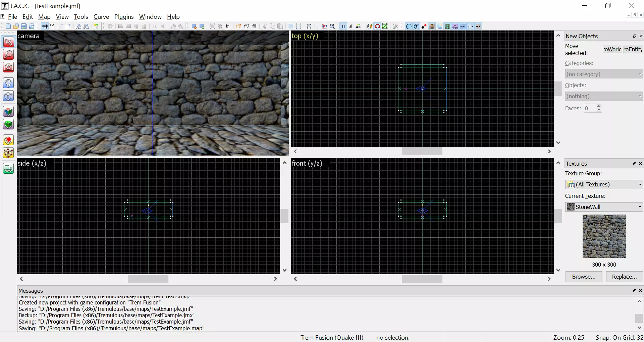Image resolution: width=644 pixels, height=342 pixels.
Task: Pick the Block creation cube tool
Action: click(8, 96)
